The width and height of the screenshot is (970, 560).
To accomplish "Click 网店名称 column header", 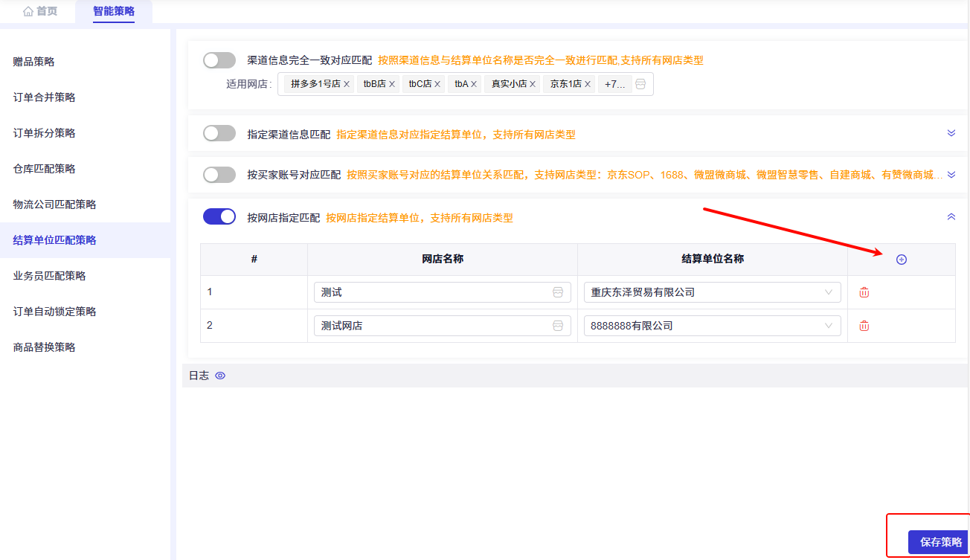I will (443, 259).
